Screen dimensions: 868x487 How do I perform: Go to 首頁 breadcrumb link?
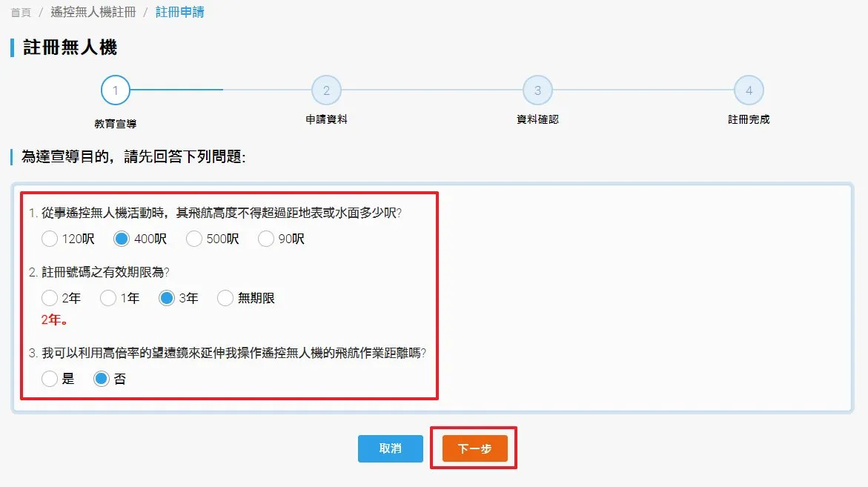coord(21,12)
